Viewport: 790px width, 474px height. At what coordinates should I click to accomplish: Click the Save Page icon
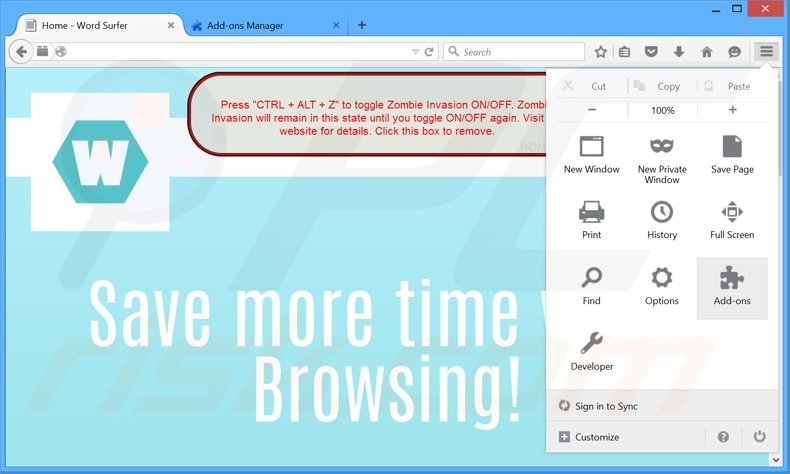click(732, 156)
